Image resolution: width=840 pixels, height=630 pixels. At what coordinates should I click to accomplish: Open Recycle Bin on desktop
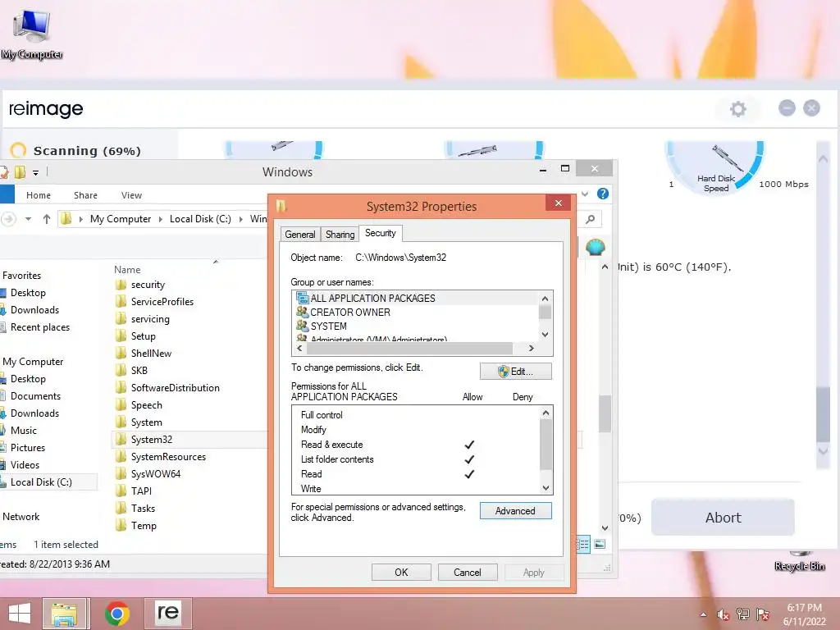(x=799, y=561)
